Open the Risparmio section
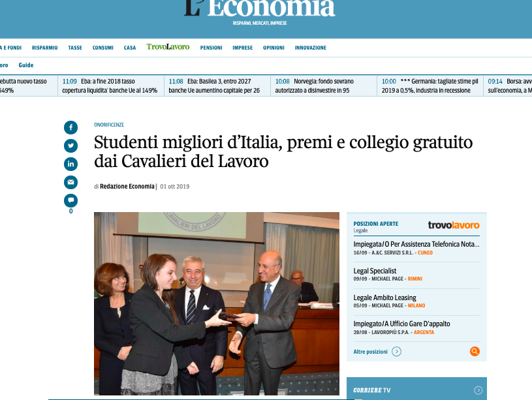 [45, 48]
